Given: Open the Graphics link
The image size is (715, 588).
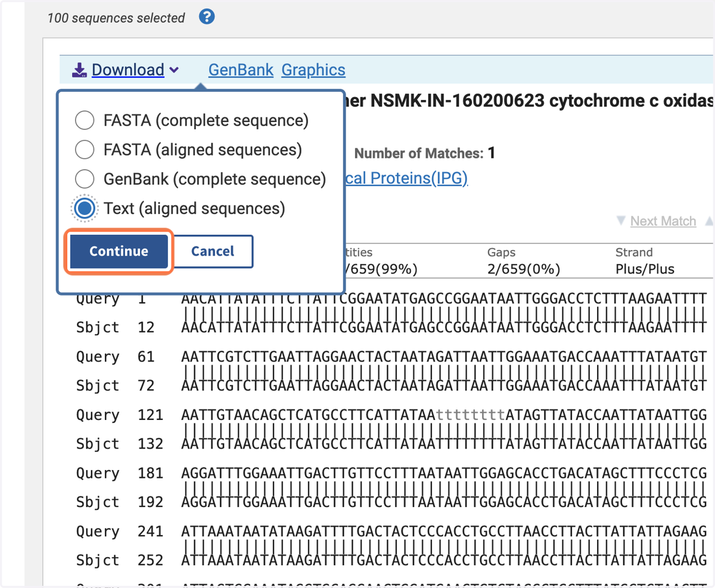Looking at the screenshot, I should pyautogui.click(x=313, y=70).
